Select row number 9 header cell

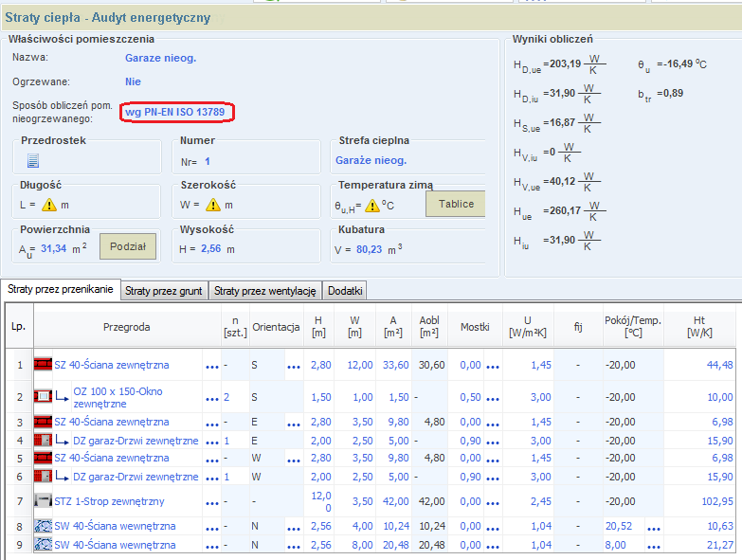(19, 545)
